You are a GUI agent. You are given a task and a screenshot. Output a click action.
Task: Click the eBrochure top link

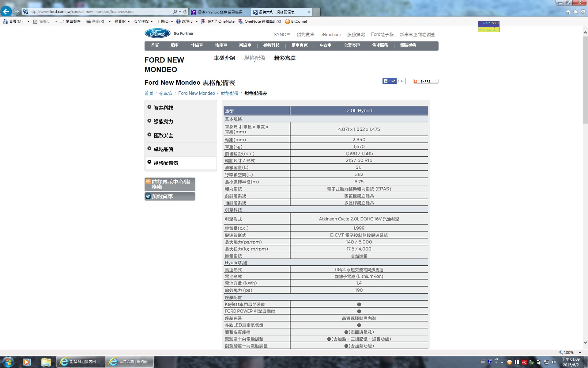331,35
